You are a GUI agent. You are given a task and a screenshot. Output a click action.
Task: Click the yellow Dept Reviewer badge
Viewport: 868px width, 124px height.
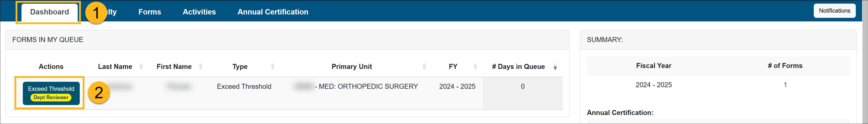[x=51, y=97]
